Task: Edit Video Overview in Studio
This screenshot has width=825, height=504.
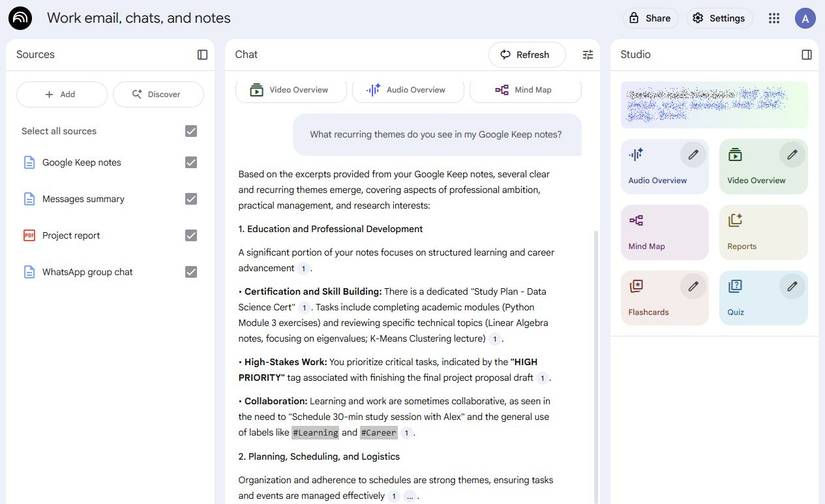Action: tap(792, 155)
